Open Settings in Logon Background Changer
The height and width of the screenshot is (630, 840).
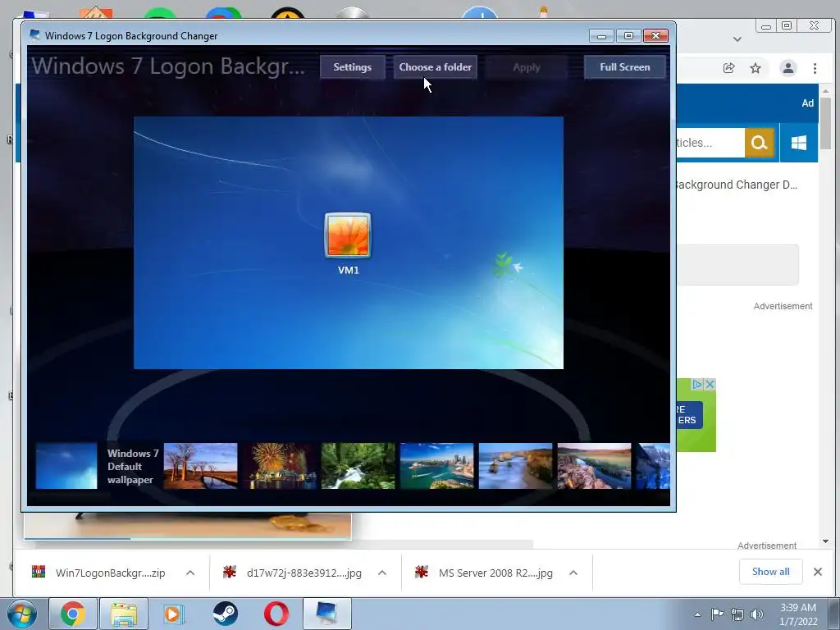352,67
